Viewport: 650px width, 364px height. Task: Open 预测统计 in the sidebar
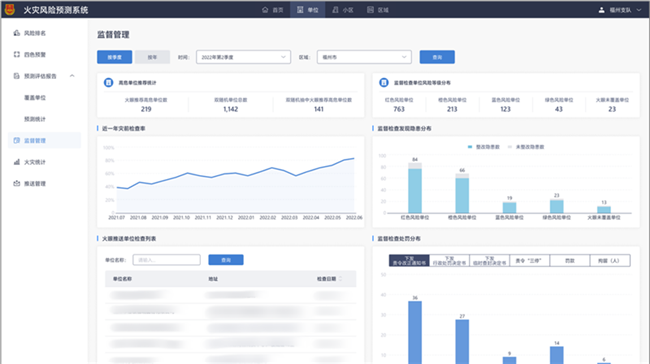click(35, 119)
